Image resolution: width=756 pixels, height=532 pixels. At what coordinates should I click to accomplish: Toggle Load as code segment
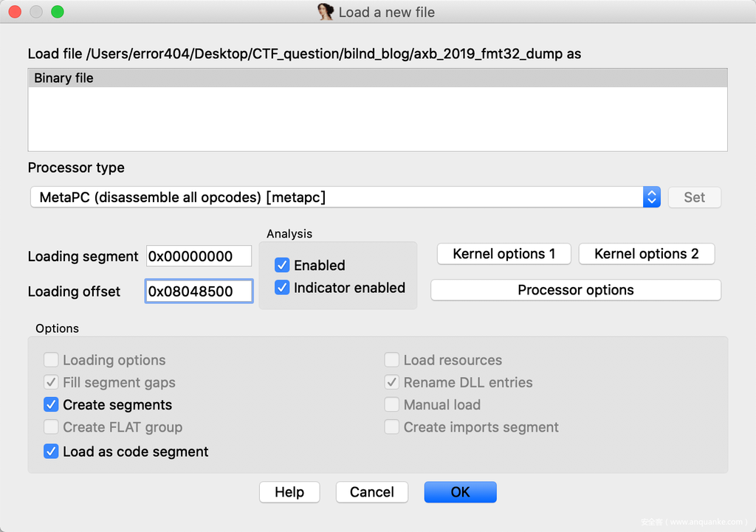pyautogui.click(x=51, y=451)
